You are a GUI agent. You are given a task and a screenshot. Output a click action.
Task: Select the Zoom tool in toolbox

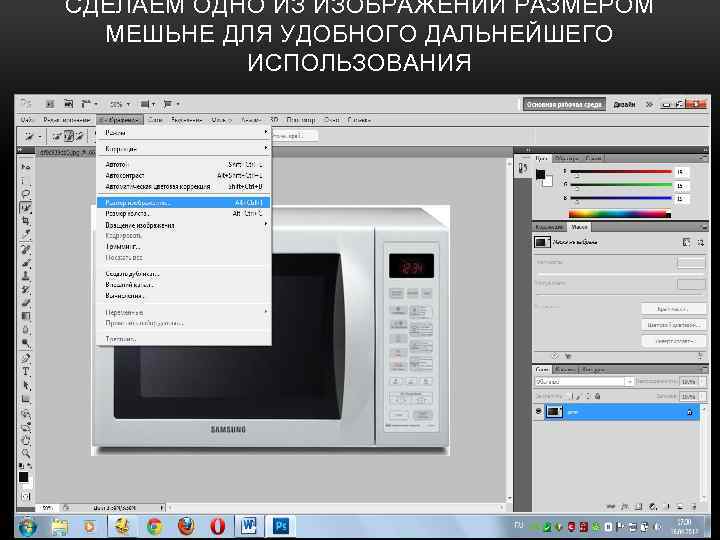[26, 454]
